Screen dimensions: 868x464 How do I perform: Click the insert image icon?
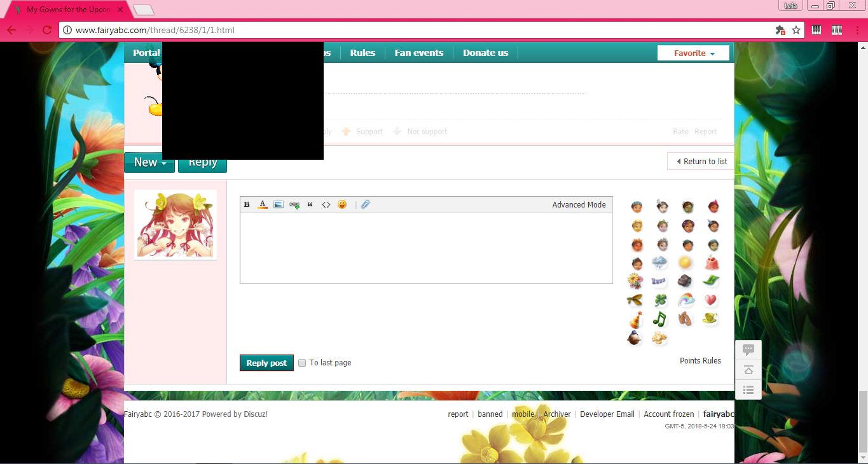click(x=279, y=205)
